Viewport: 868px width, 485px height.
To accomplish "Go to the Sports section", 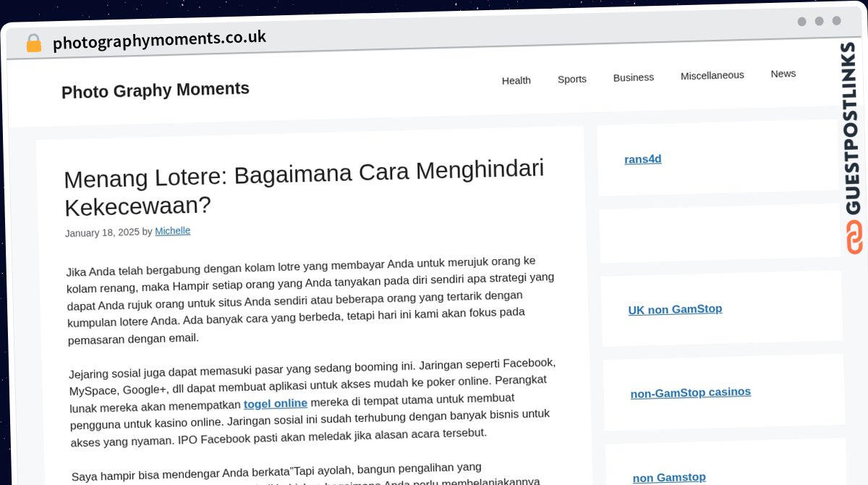I will [x=571, y=79].
